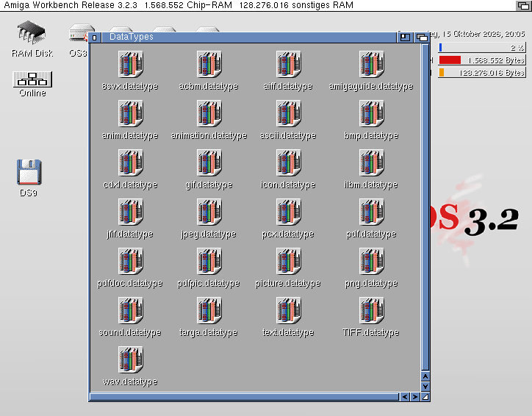The image size is (532, 416).
Task: Select the pdfdoc.datatype icon
Action: (131, 261)
